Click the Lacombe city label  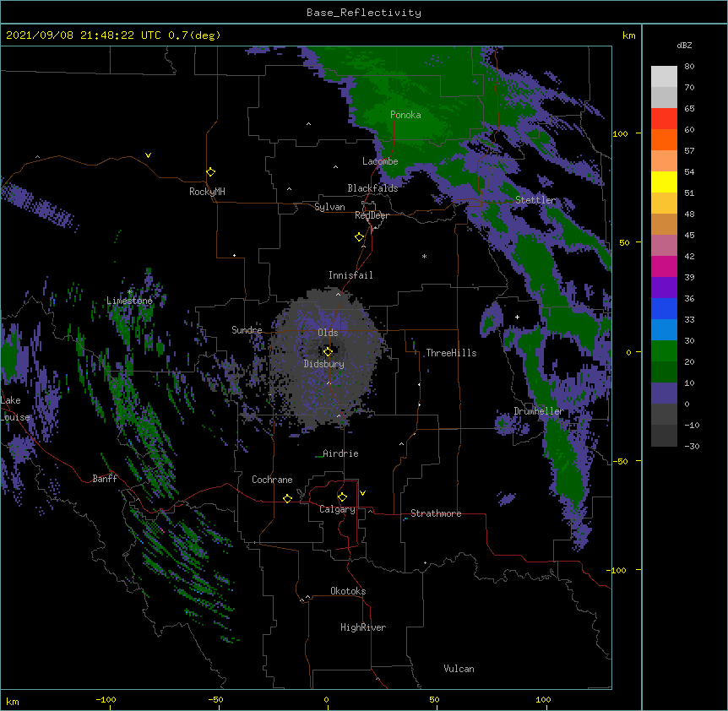coord(380,161)
